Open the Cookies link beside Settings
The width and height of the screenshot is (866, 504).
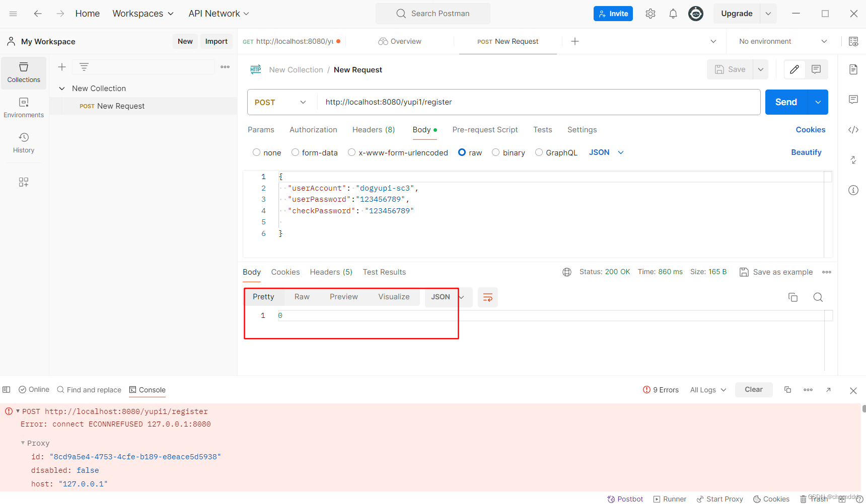811,130
